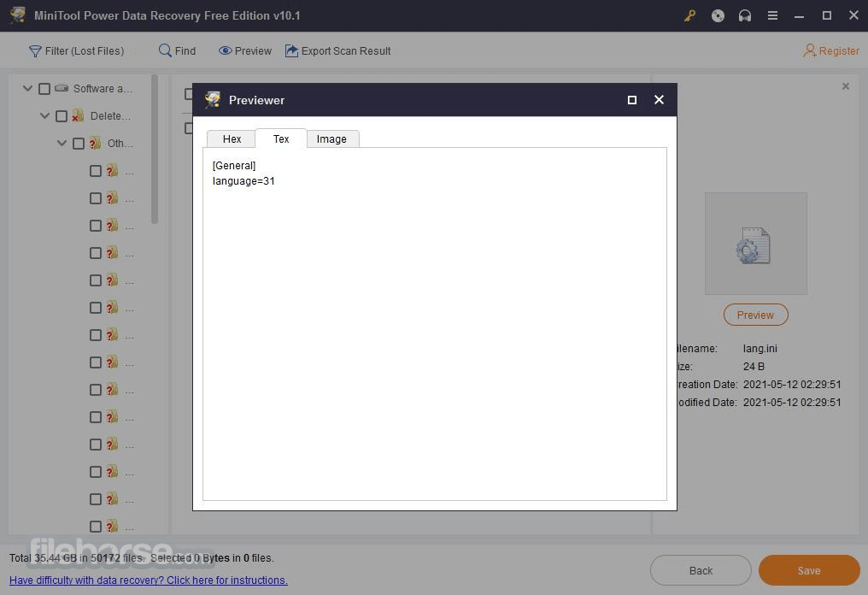Open the Image tab in Previewer

tap(332, 139)
